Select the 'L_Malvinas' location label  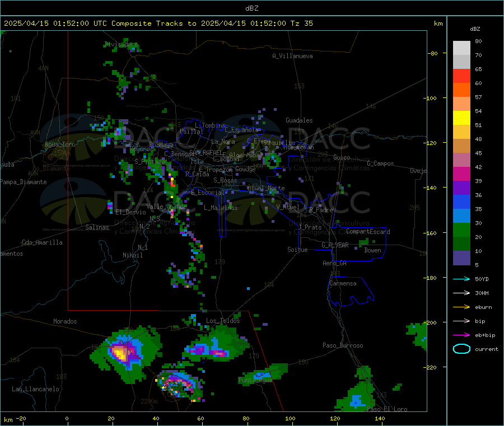[221, 208]
